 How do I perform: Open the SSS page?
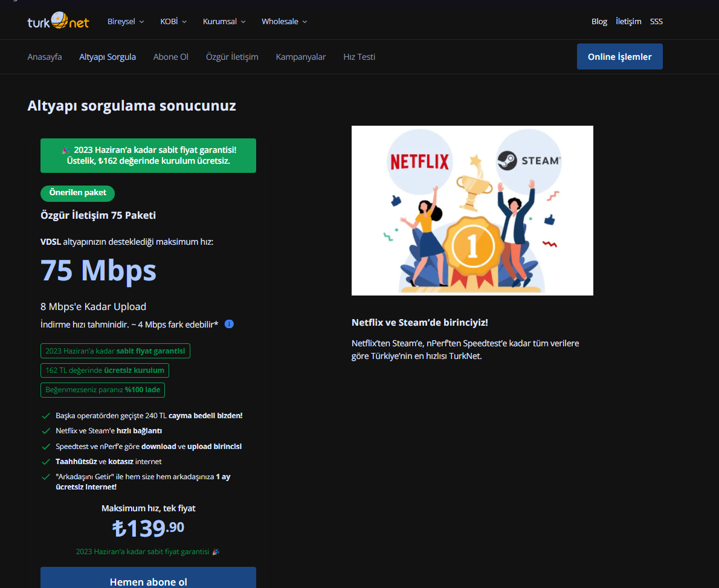[656, 22]
